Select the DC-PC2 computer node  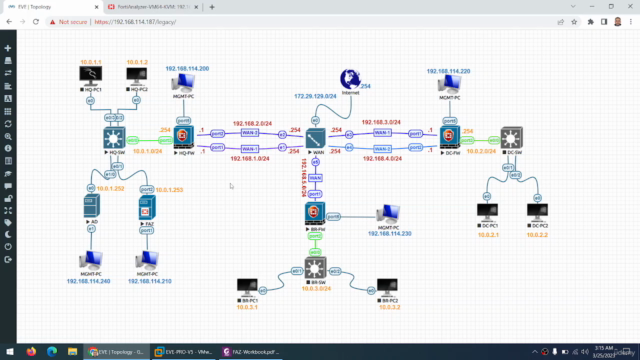pyautogui.click(x=537, y=212)
